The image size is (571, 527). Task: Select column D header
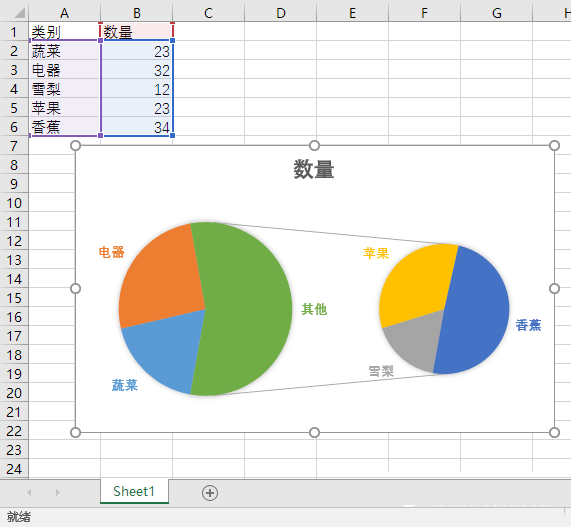click(280, 13)
